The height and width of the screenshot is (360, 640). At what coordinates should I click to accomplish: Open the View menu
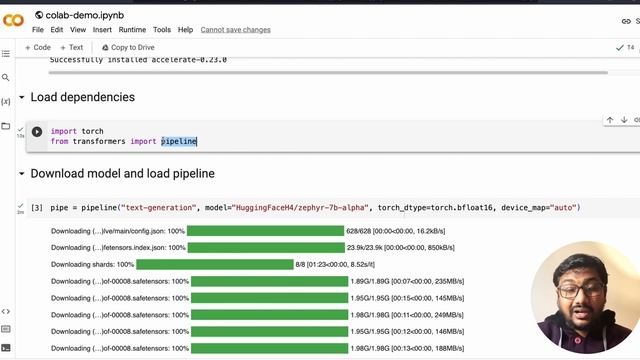(78, 30)
